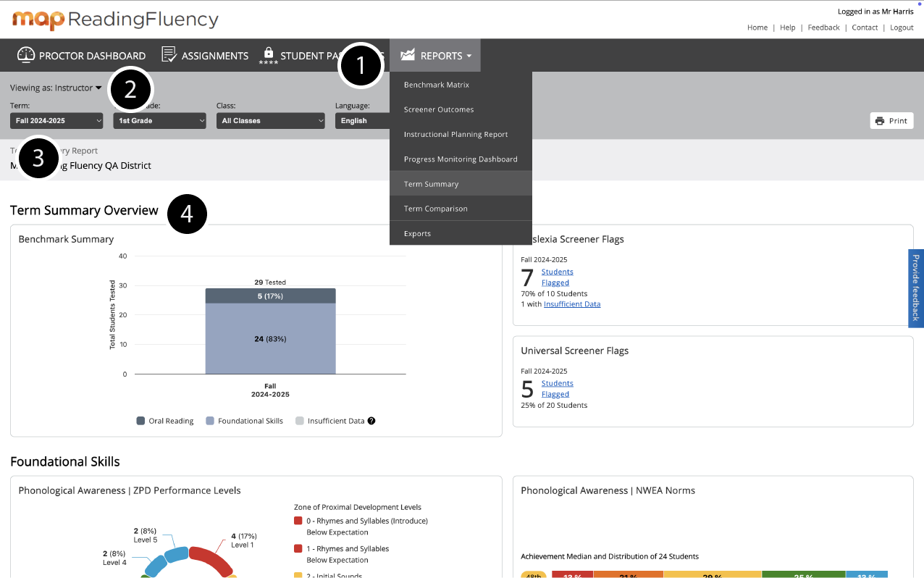
Task: Select the Student Passwords lock icon
Action: tap(268, 53)
